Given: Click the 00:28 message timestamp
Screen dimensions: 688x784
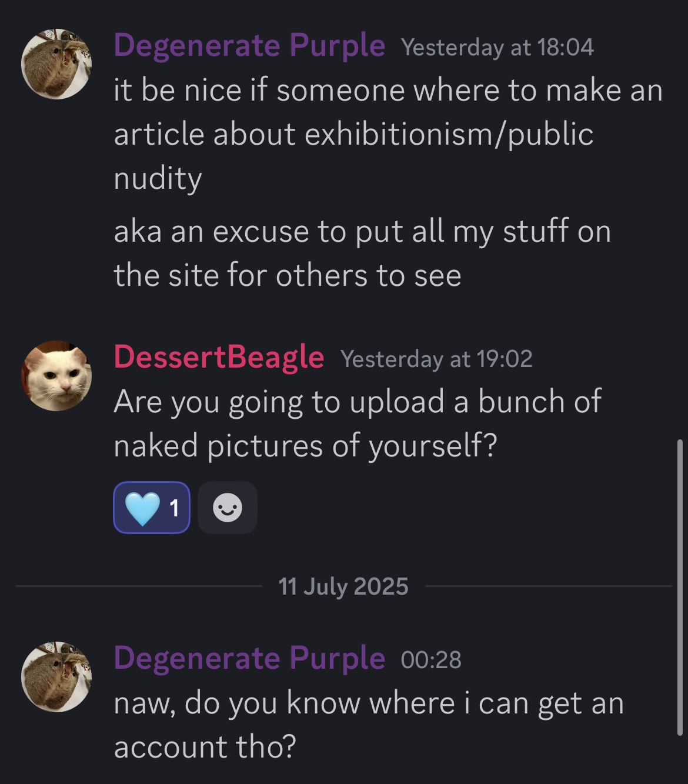Looking at the screenshot, I should [431, 660].
